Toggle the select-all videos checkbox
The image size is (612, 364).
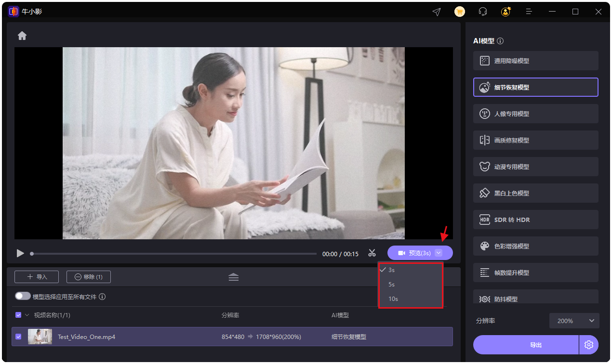(x=18, y=315)
